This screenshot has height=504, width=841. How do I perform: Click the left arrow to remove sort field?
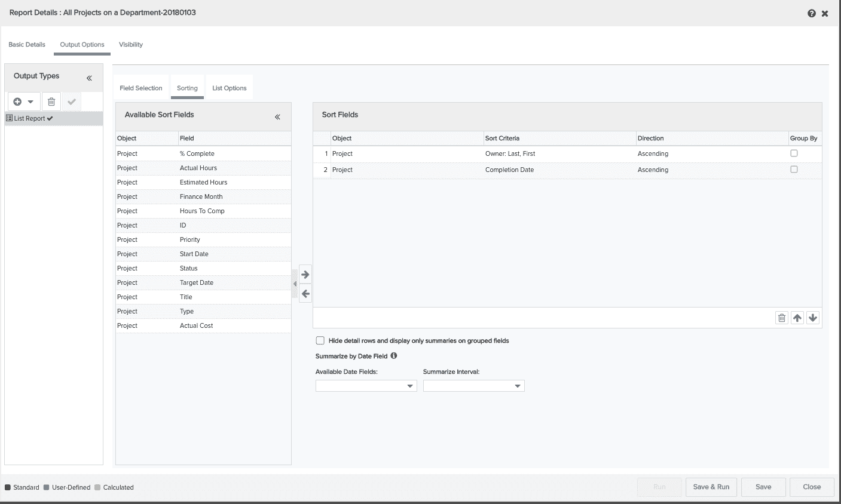tap(305, 294)
